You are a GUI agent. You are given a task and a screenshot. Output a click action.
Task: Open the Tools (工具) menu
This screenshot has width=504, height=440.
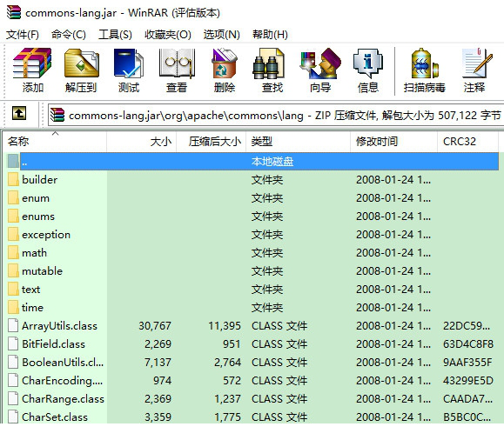pos(115,35)
